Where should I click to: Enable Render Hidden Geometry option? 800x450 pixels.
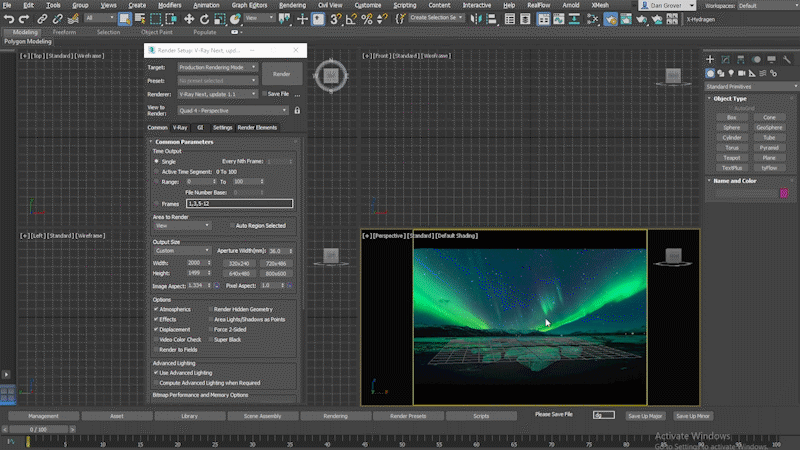211,309
